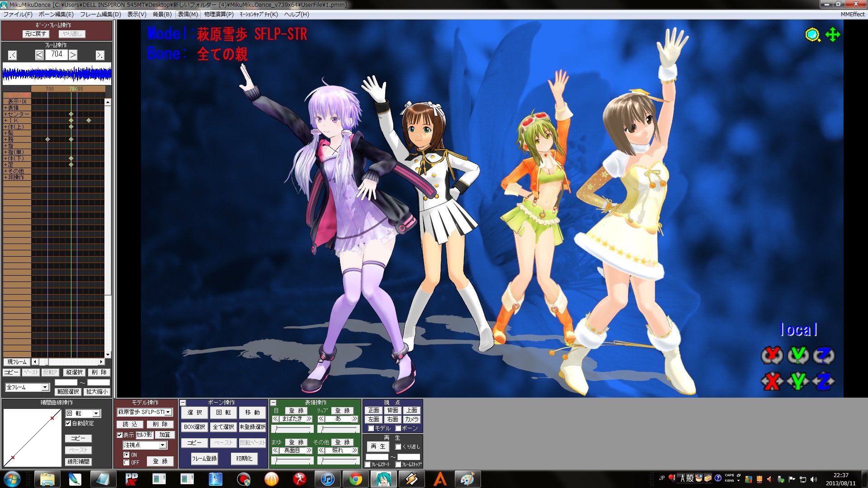Click previous brow morph '<<' arrow beside 真面目
Viewport: 868px width, 488px height.
click(x=275, y=450)
